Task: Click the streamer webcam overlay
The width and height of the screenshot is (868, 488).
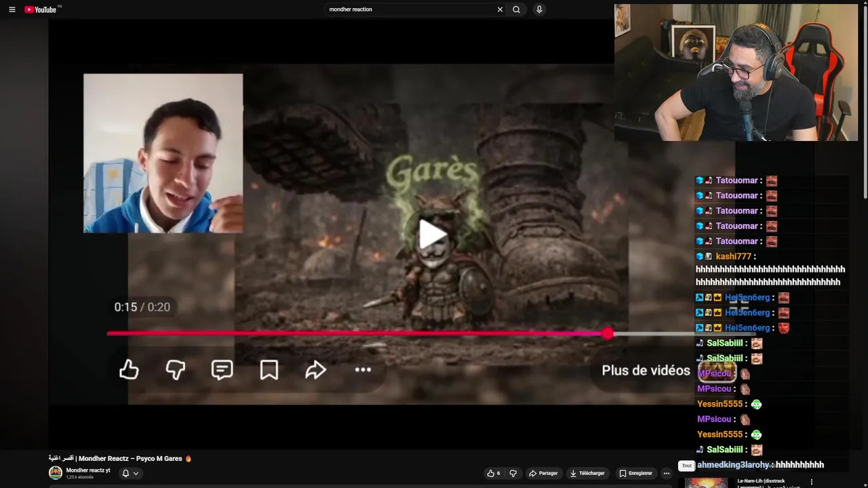Action: (736, 73)
